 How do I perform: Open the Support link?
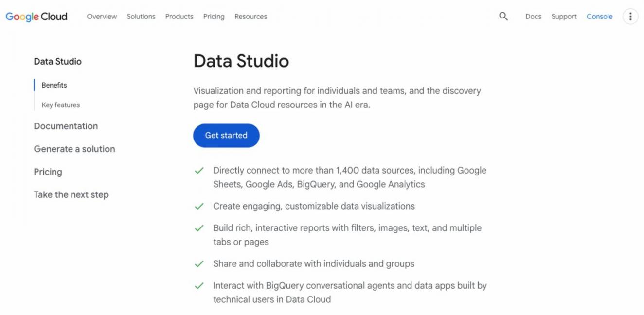point(564,17)
